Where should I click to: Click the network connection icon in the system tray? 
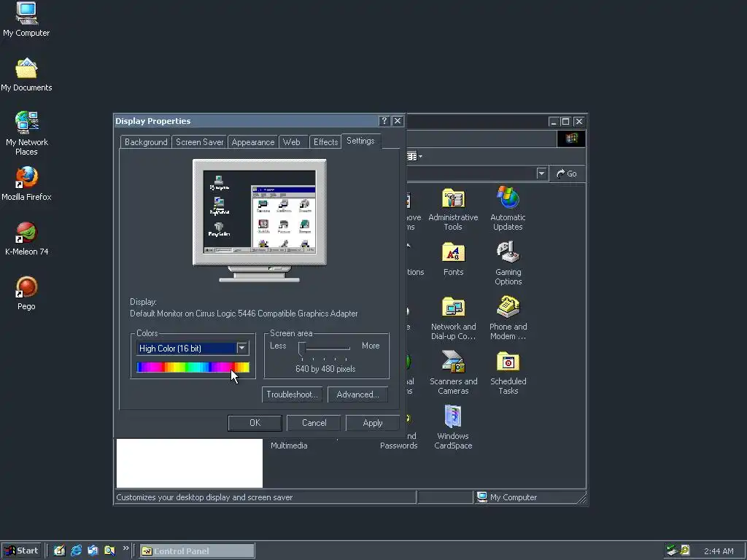pyautogui.click(x=672, y=551)
